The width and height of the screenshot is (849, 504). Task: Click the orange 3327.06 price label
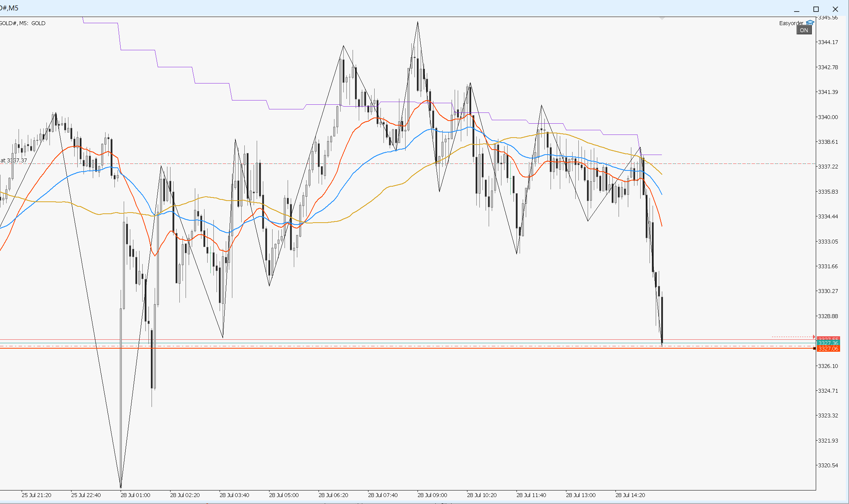[828, 349]
